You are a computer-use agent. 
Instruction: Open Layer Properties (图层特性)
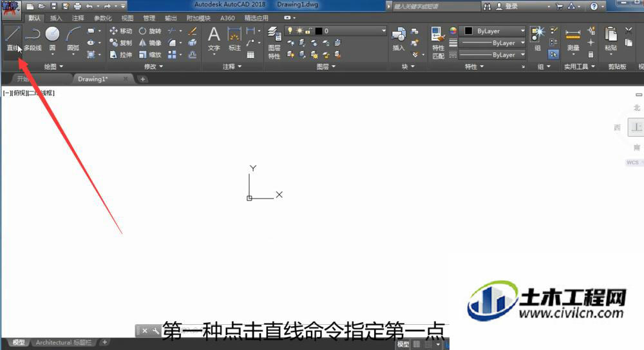point(274,43)
